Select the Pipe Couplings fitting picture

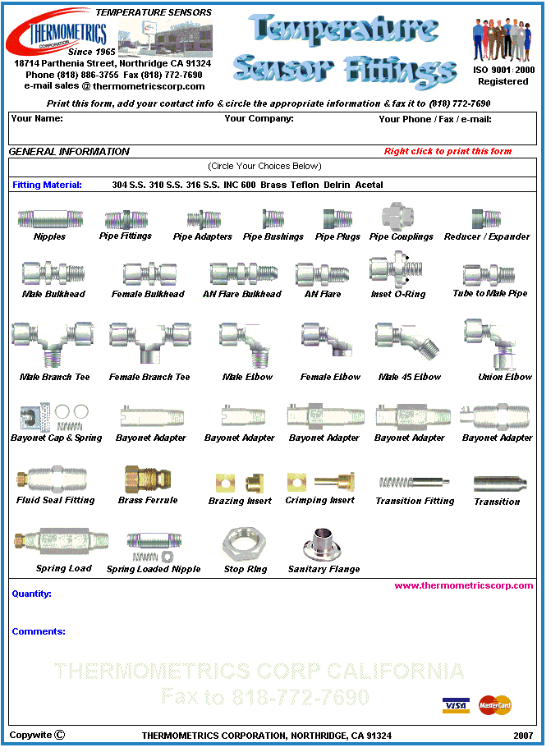[x=401, y=218]
